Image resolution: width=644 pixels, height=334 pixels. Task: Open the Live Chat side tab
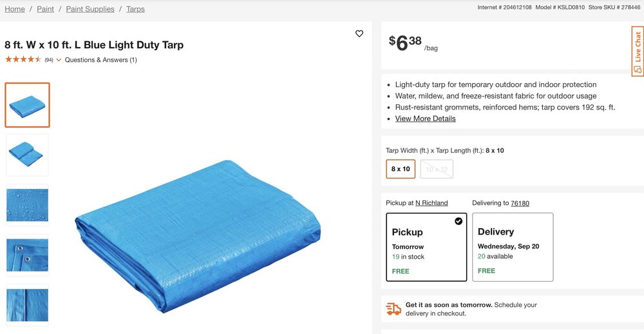click(x=637, y=52)
